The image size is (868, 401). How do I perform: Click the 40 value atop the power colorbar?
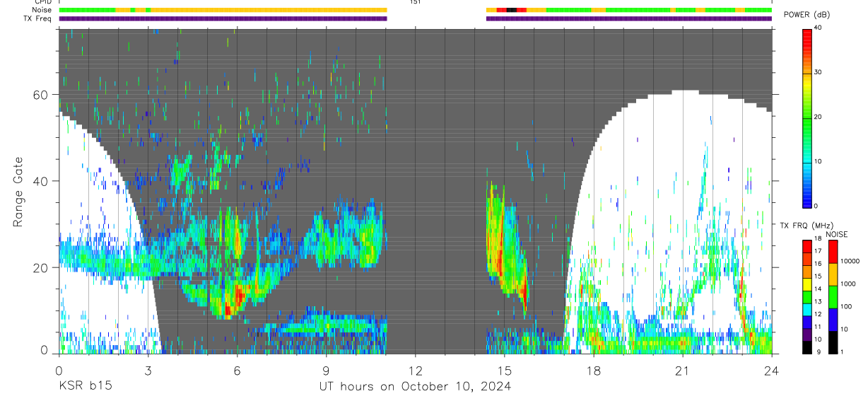(x=818, y=28)
